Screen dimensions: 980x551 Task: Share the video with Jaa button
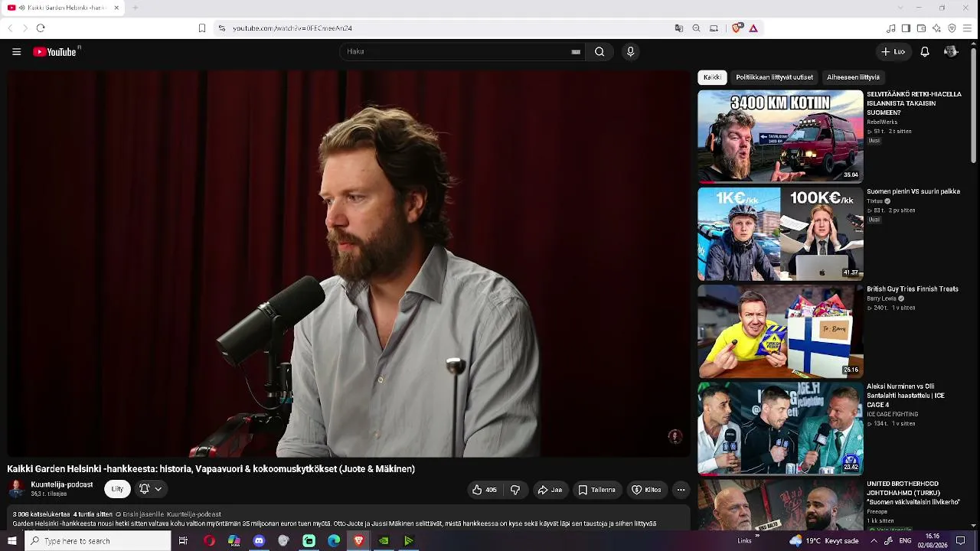coord(550,490)
